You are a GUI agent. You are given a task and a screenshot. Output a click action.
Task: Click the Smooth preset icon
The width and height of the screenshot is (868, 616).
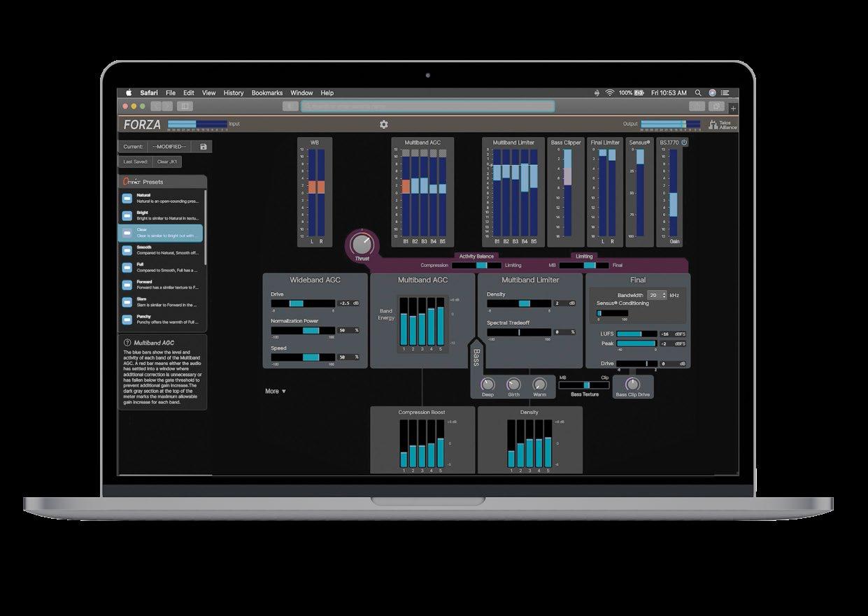tap(127, 250)
